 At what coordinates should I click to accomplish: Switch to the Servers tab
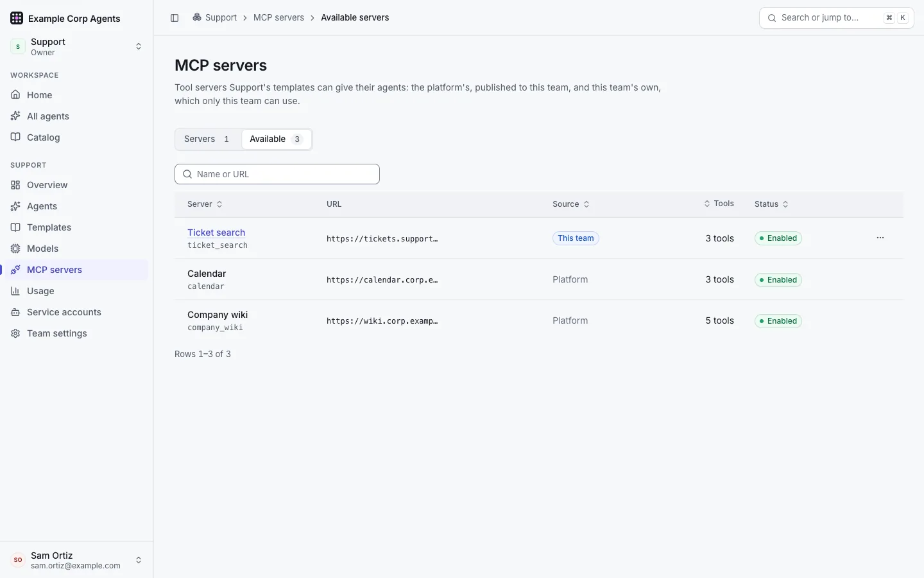[x=208, y=139]
